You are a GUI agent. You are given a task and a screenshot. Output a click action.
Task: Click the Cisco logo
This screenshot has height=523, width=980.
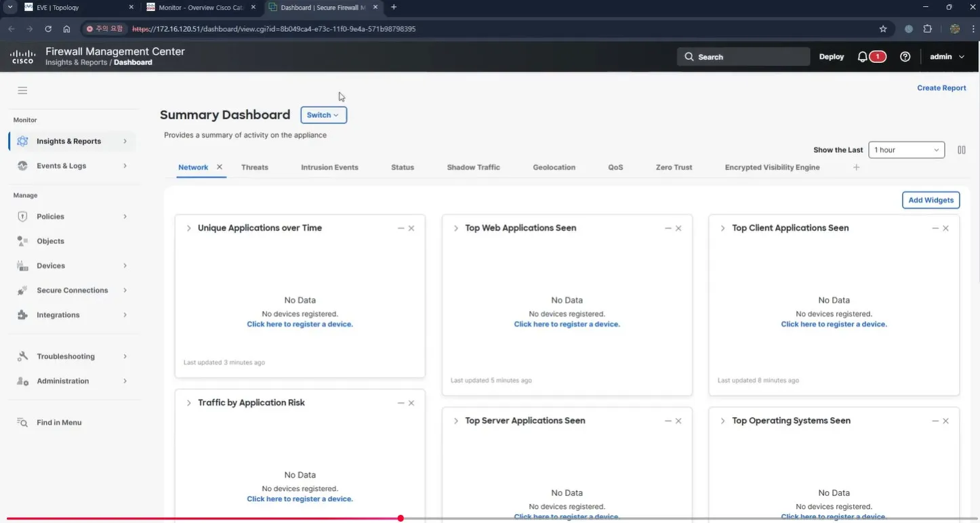(x=23, y=57)
